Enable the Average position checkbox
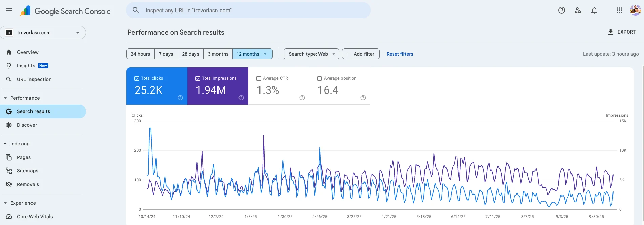The width and height of the screenshot is (644, 225). [x=319, y=78]
